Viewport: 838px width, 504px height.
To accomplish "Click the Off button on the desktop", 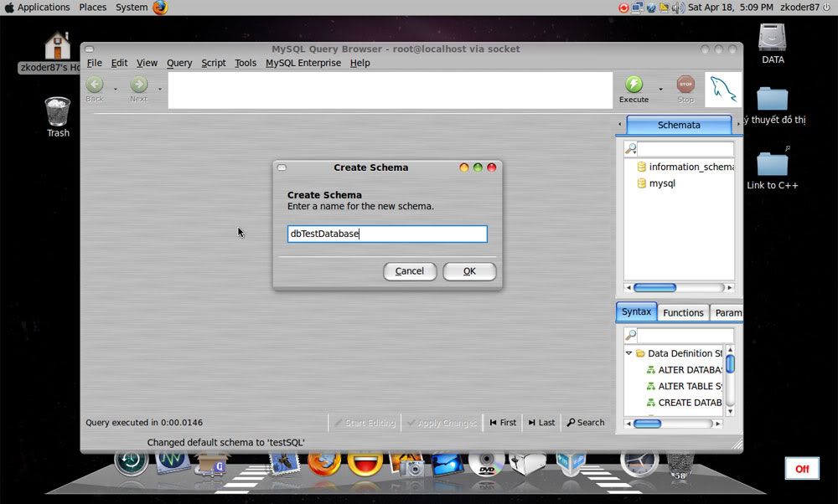I will pos(802,469).
